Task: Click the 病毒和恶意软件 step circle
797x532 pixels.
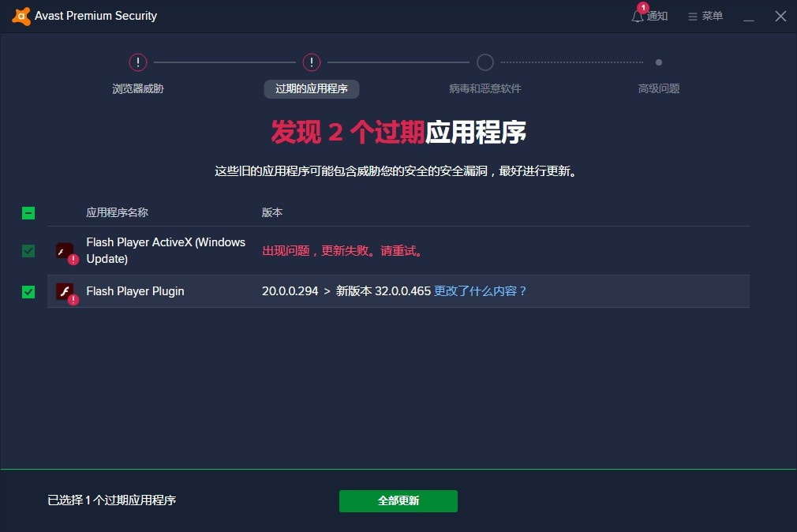Action: pos(485,62)
